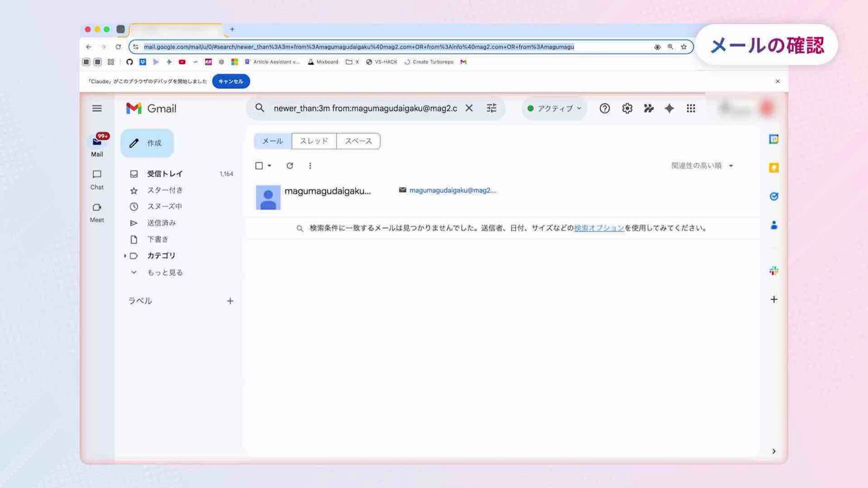Tick the select-all messages checkbox
The image size is (868, 488).
pos(259,166)
